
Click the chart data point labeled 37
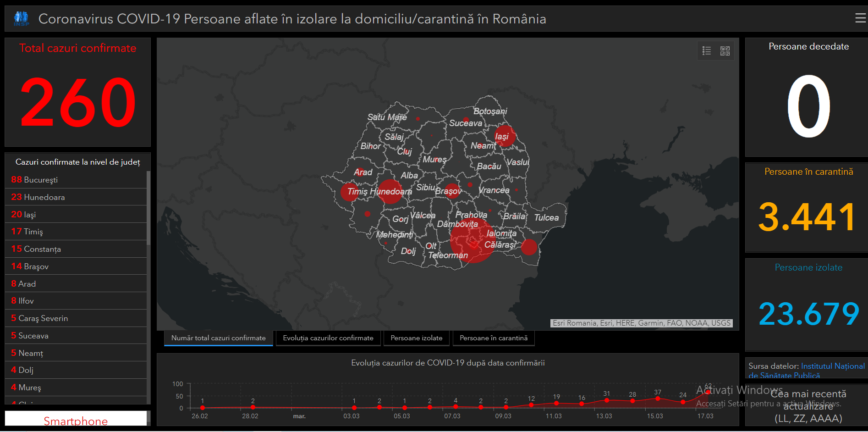click(x=658, y=399)
